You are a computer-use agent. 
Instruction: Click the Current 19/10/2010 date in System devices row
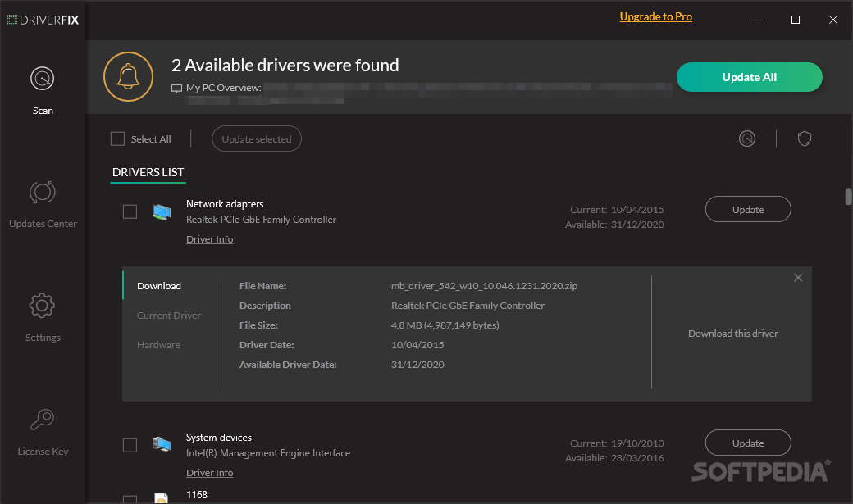[617, 443]
